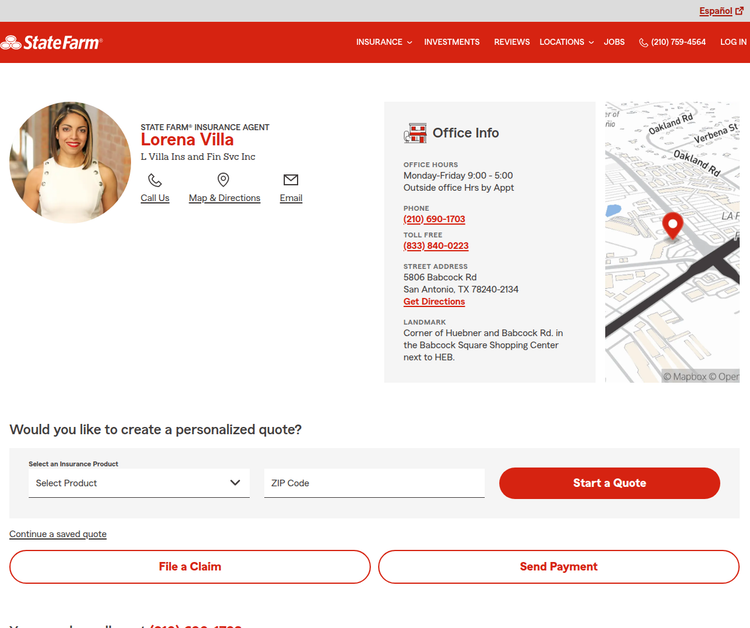The height and width of the screenshot is (628, 750).
Task: Click Log In in header
Action: (733, 42)
